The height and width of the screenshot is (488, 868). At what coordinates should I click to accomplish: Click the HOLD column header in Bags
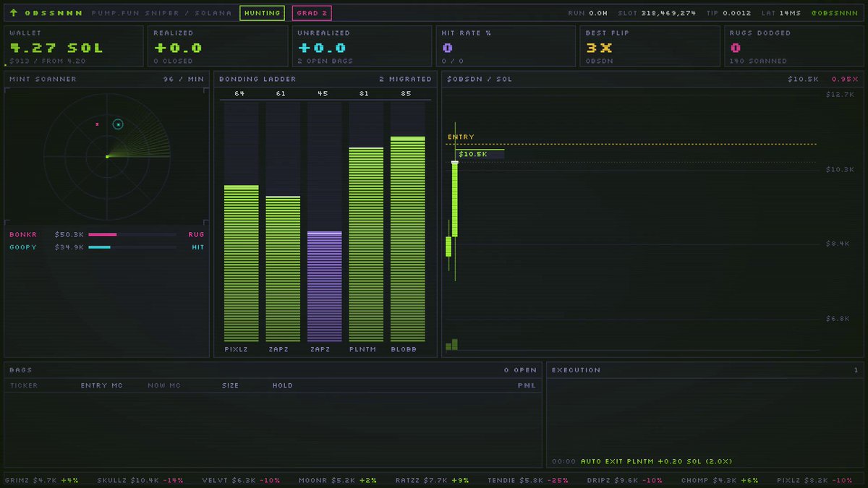click(x=283, y=385)
